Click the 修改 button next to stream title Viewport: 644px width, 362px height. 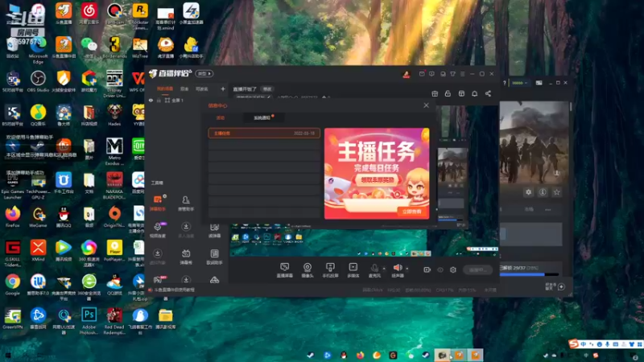click(267, 89)
